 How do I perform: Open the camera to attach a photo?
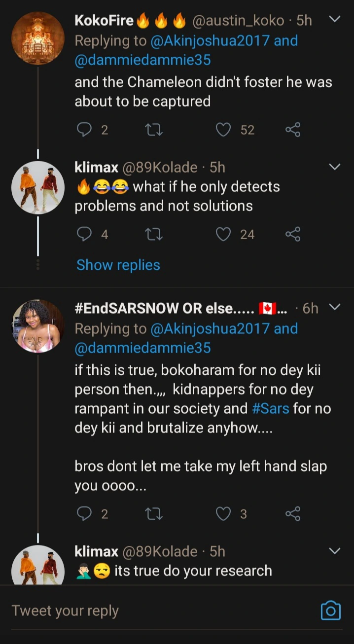(330, 610)
